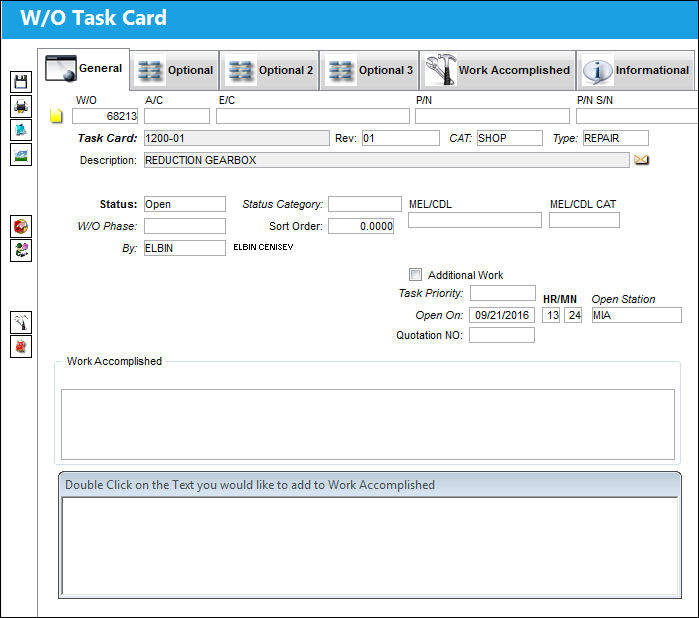Image resolution: width=699 pixels, height=618 pixels.
Task: Click the Double Click on the Text header bar
Action: coord(370,485)
